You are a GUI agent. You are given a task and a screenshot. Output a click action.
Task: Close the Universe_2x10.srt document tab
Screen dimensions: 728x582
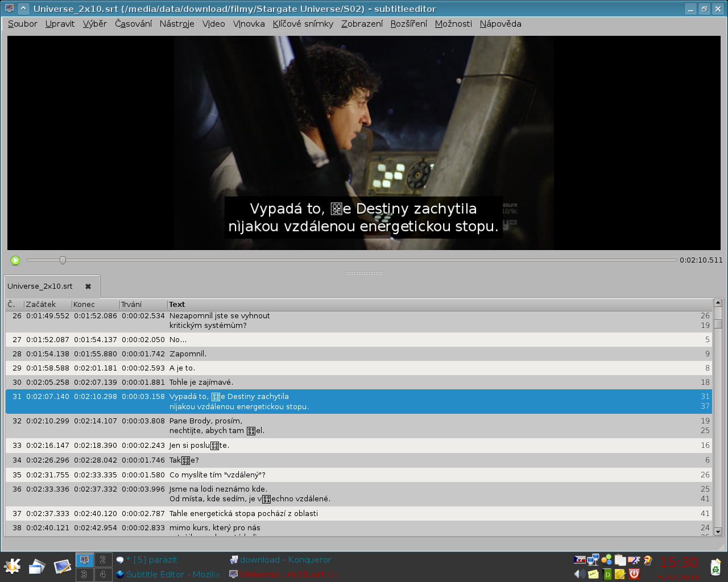88,286
